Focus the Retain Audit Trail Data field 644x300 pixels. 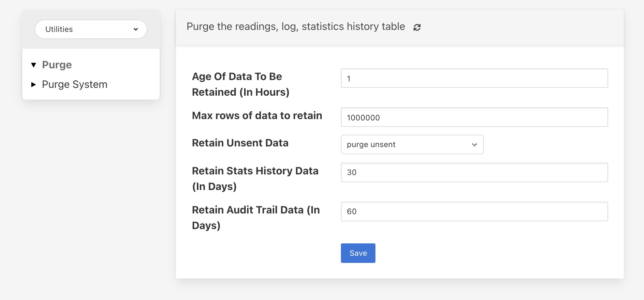(x=474, y=211)
